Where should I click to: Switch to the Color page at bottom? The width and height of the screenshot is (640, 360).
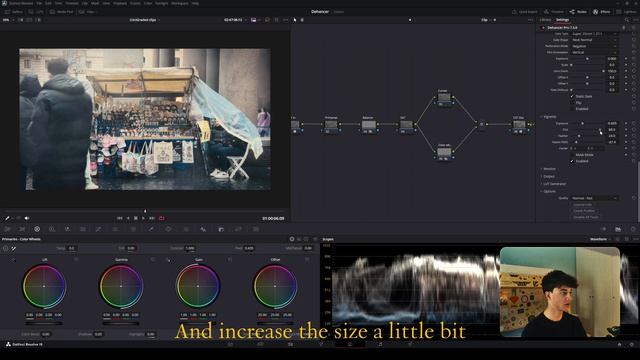[349, 344]
